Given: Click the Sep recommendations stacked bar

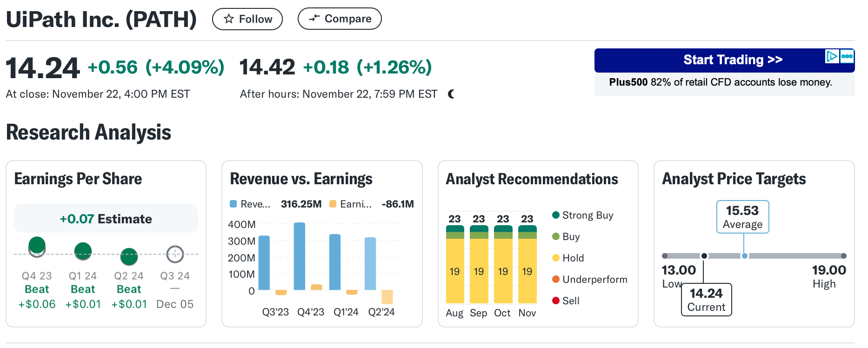Looking at the screenshot, I should [x=479, y=264].
